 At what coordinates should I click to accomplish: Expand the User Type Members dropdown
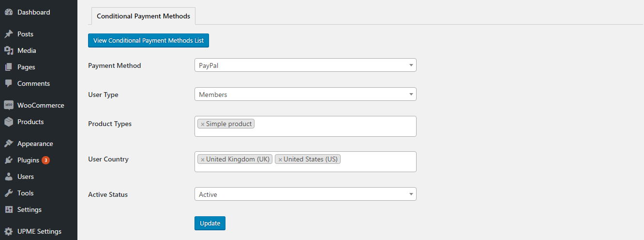(x=305, y=94)
